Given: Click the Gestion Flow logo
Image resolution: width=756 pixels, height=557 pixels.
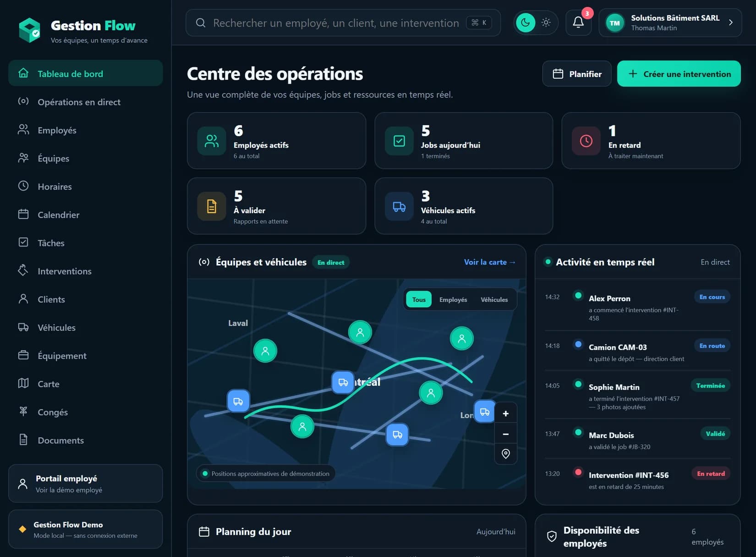Looking at the screenshot, I should (29, 30).
